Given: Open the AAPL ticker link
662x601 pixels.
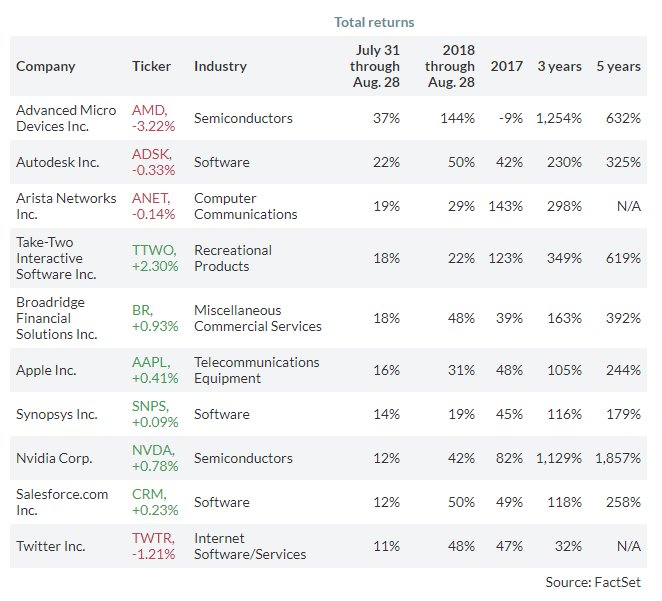Looking at the screenshot, I should 150,362.
